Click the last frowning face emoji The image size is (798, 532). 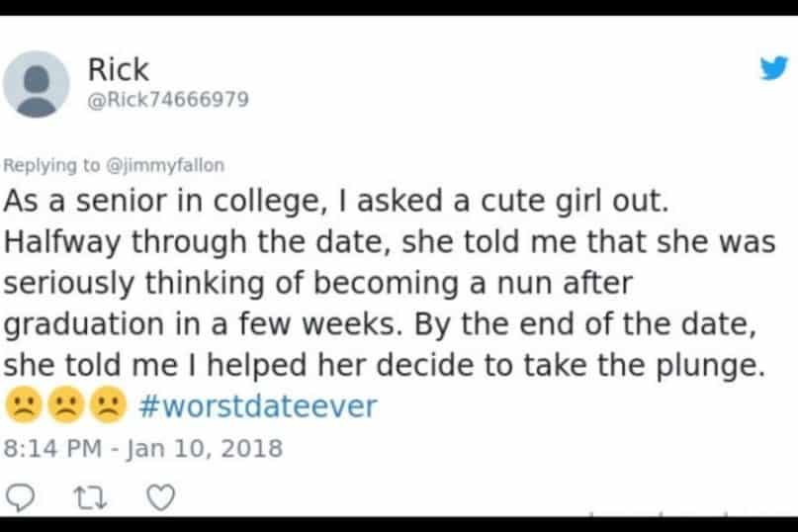[109, 406]
